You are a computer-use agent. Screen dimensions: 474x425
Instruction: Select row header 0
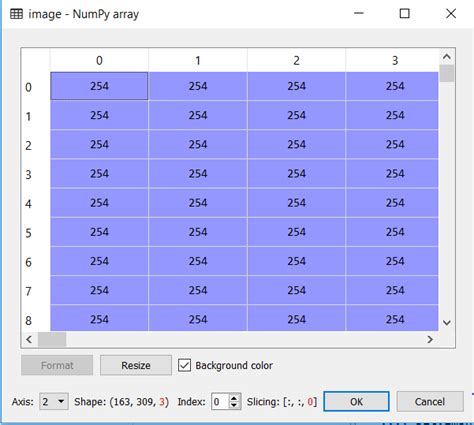(29, 87)
